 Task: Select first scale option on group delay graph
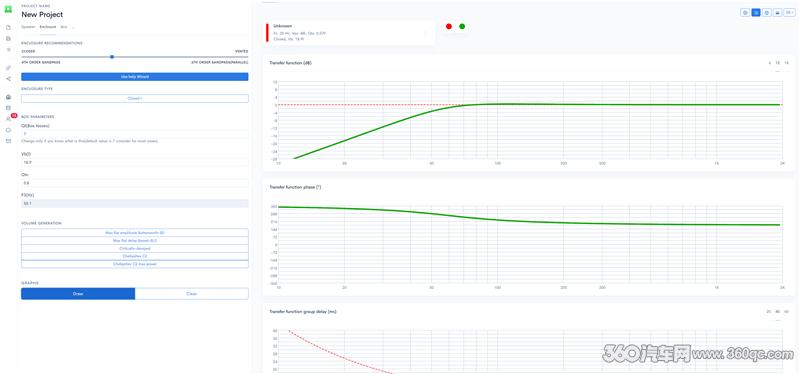[x=769, y=311]
